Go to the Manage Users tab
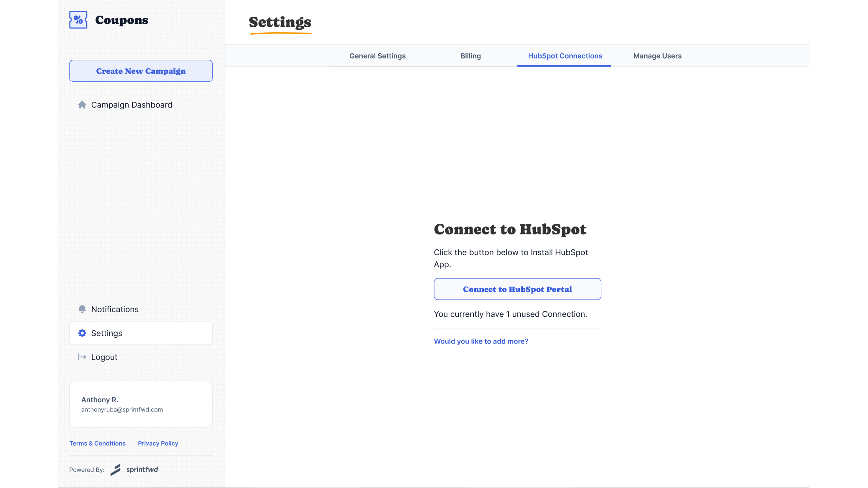The image size is (868, 488). pos(657,56)
